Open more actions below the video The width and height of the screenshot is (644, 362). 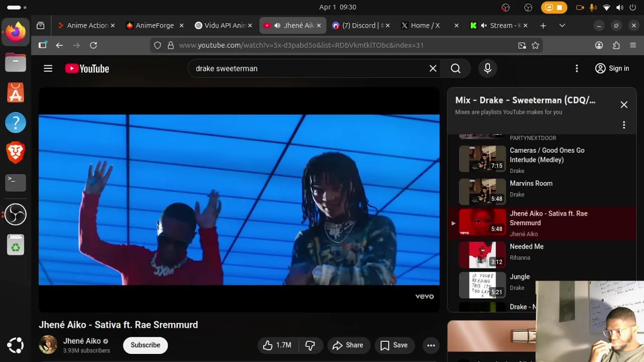click(431, 345)
